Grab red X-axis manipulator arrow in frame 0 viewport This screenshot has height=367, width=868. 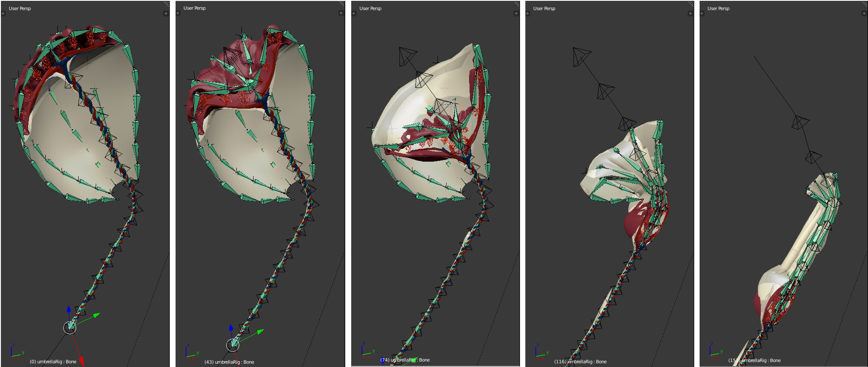pos(81,360)
